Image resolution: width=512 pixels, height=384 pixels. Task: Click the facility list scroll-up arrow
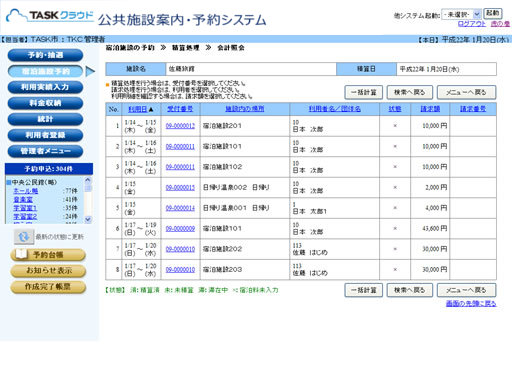click(88, 180)
